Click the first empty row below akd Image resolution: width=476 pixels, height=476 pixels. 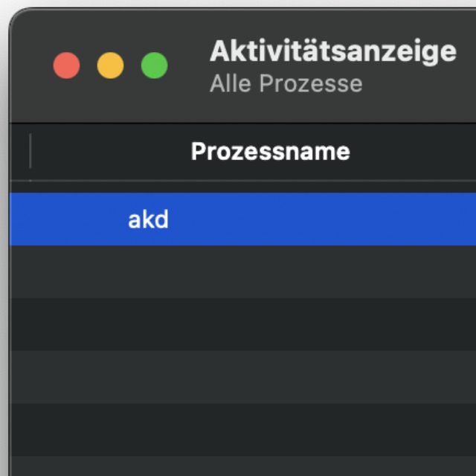[242, 271]
